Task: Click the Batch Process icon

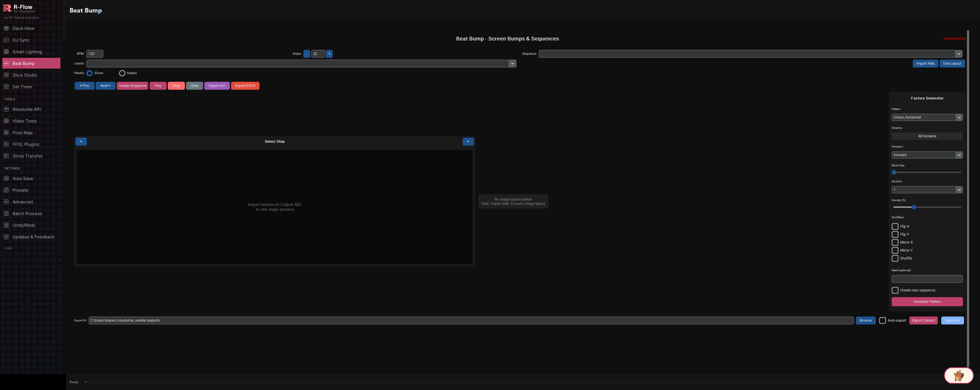Action: click(6, 213)
